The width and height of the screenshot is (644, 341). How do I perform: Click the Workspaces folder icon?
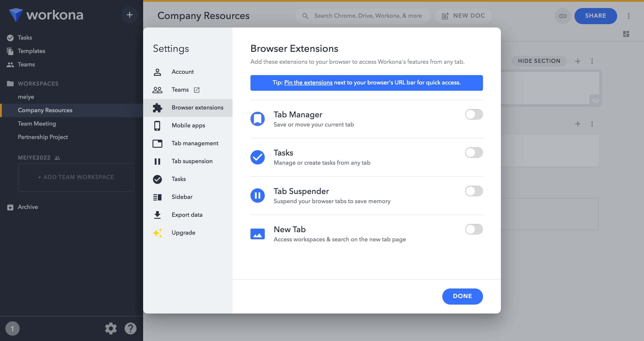click(10, 83)
